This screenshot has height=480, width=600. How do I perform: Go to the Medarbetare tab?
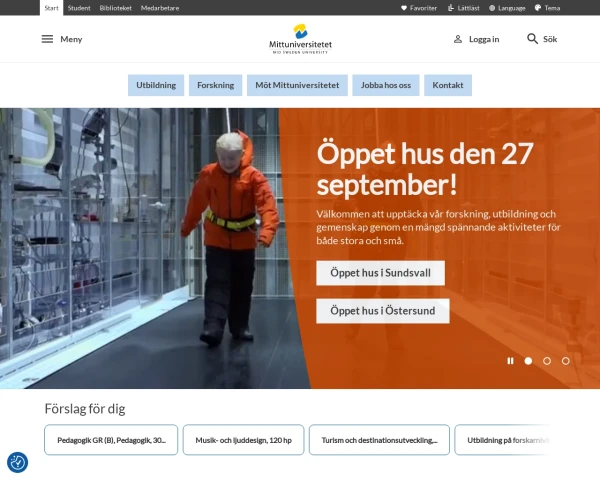(160, 8)
